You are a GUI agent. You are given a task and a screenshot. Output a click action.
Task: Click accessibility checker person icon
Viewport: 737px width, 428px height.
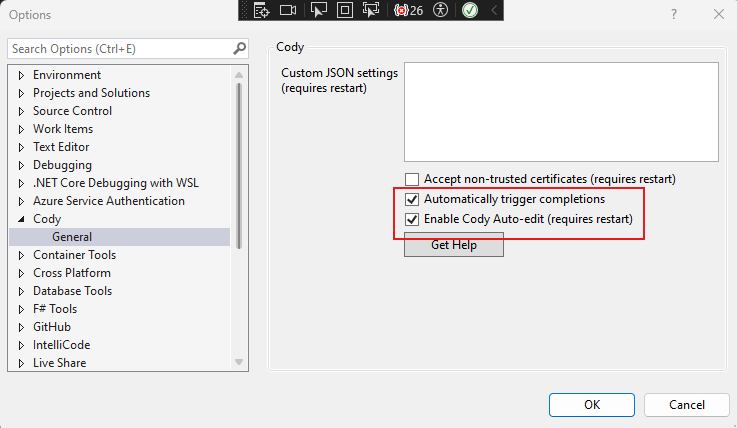click(440, 10)
